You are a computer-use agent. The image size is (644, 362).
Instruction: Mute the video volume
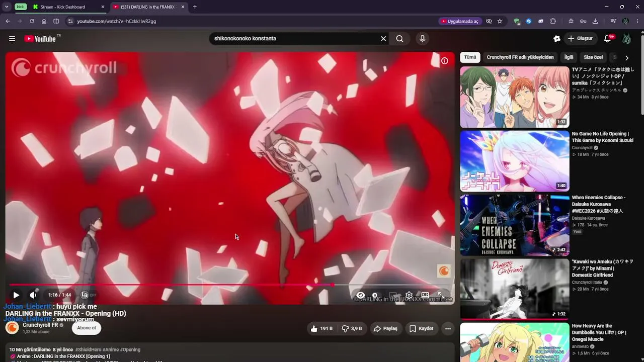[33, 295]
